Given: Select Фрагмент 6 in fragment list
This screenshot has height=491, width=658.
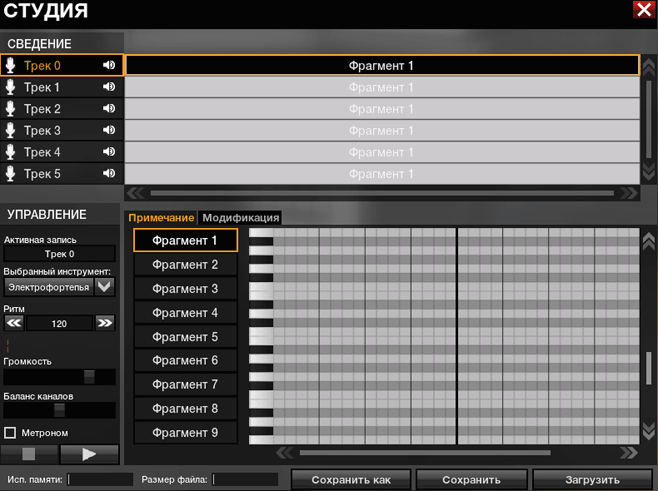Looking at the screenshot, I should tap(185, 360).
